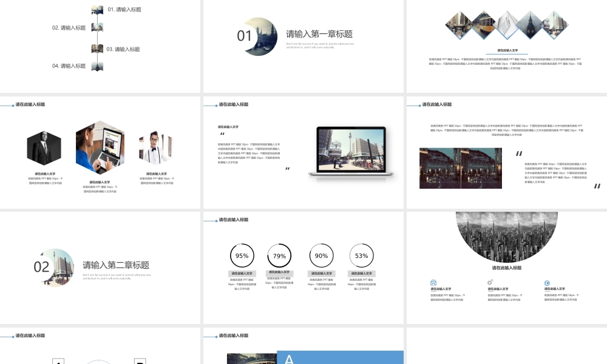The height and width of the screenshot is (364, 607).
Task: Click the black-and-white suited man hexagon photo
Action: pyautogui.click(x=44, y=148)
